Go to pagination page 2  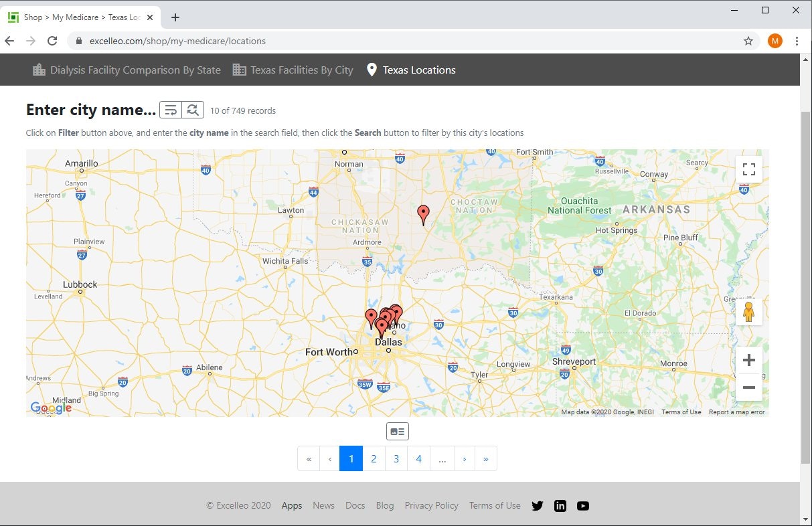[374, 458]
